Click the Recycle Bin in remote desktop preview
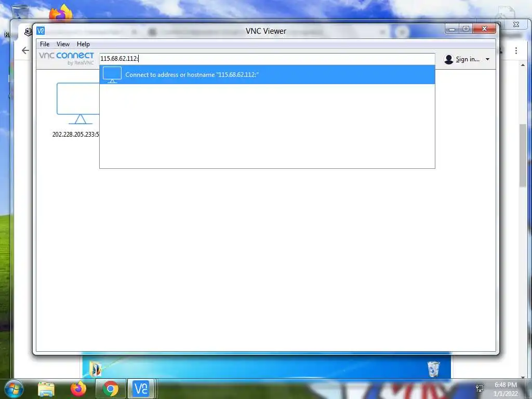 433,369
